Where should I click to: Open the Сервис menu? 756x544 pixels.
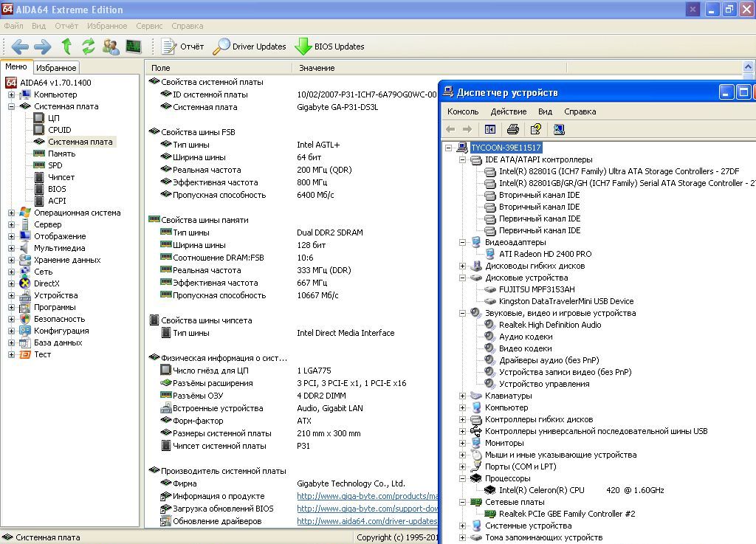[149, 26]
